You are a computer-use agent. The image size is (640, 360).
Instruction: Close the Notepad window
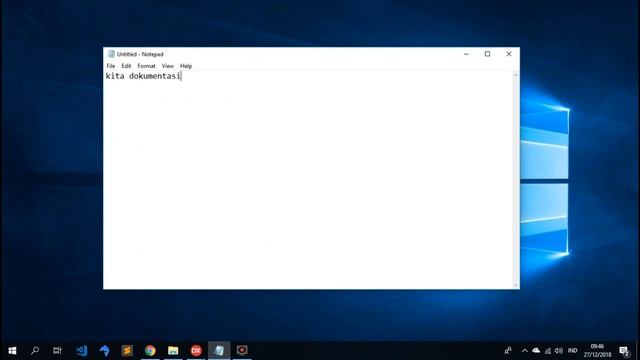[509, 54]
